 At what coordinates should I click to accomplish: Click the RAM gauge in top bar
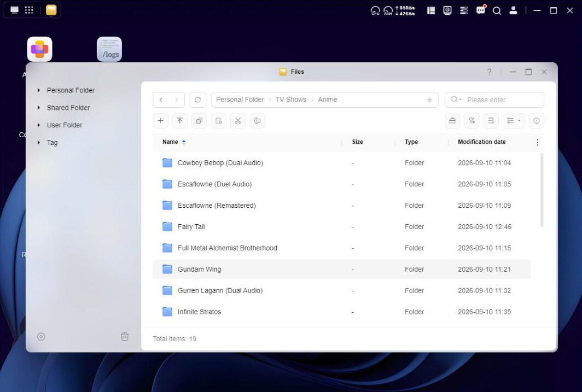click(x=388, y=10)
